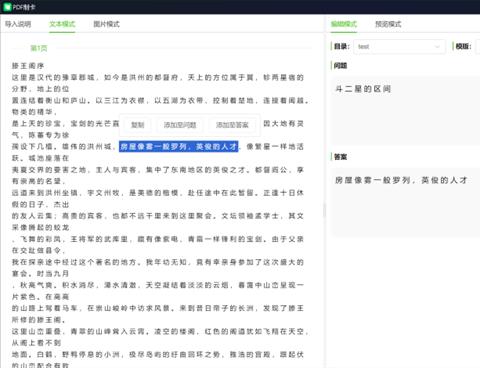The height and width of the screenshot is (368, 480).
Task: Click 添加至问题 button
Action: 180,125
